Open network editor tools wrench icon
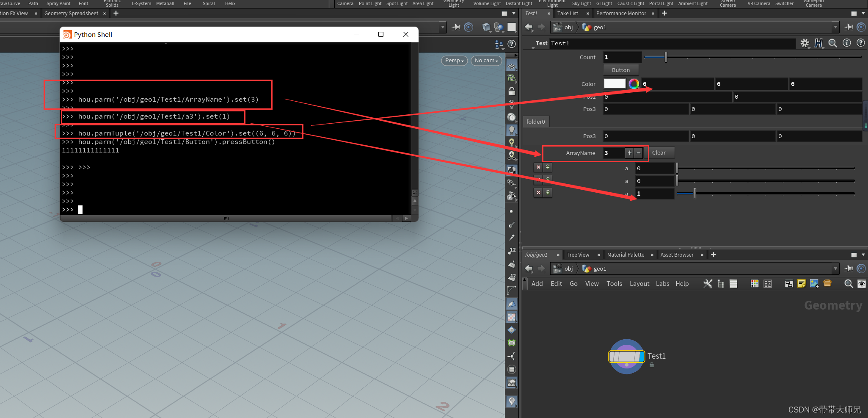 (708, 284)
